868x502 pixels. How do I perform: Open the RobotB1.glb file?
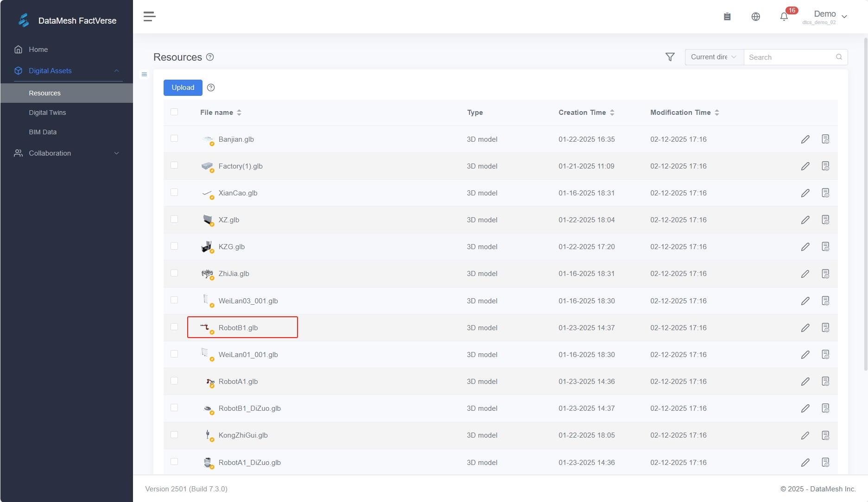pyautogui.click(x=238, y=328)
